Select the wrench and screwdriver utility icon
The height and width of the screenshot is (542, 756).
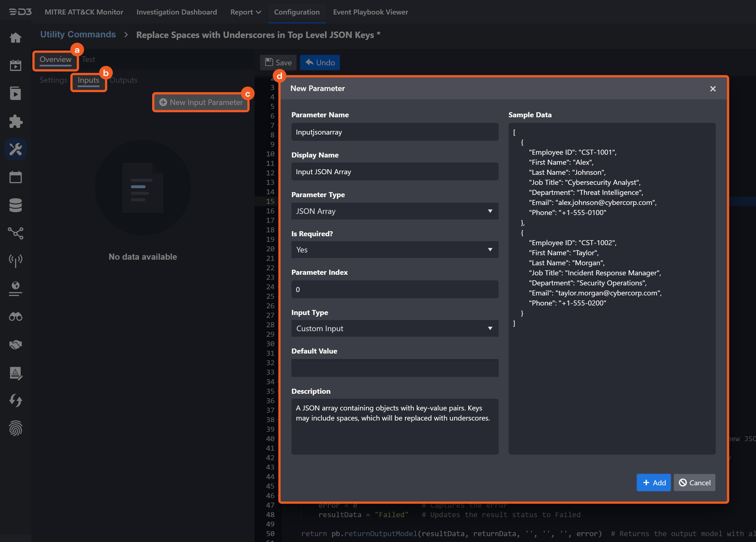pos(15,149)
